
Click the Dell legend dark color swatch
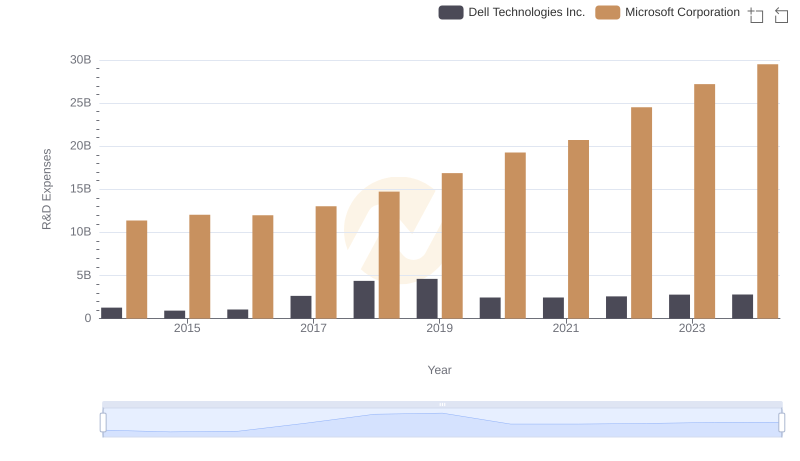click(451, 12)
